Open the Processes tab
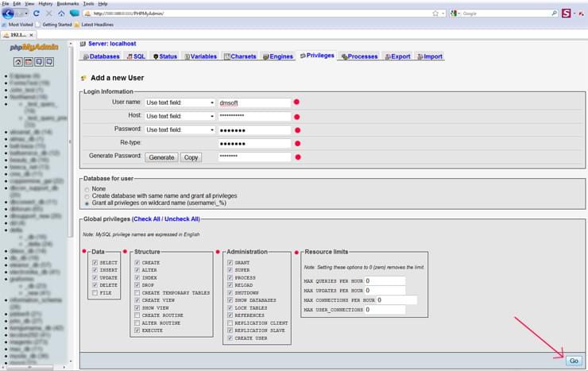Screen dimensions: 588x371 [360, 56]
